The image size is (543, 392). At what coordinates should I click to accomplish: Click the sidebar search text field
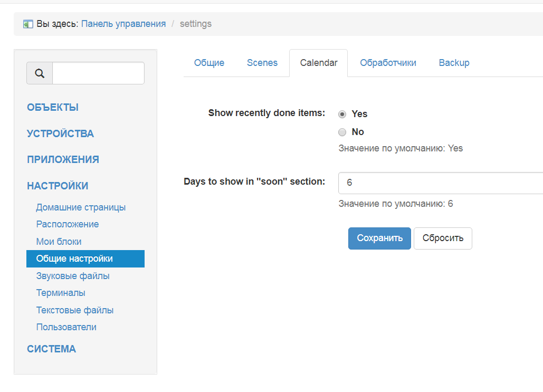98,73
